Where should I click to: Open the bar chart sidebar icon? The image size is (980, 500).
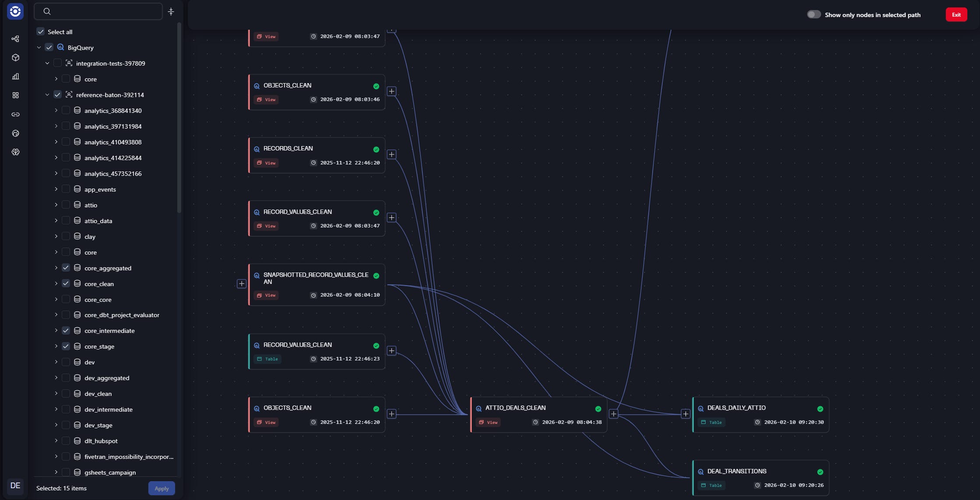(x=15, y=77)
